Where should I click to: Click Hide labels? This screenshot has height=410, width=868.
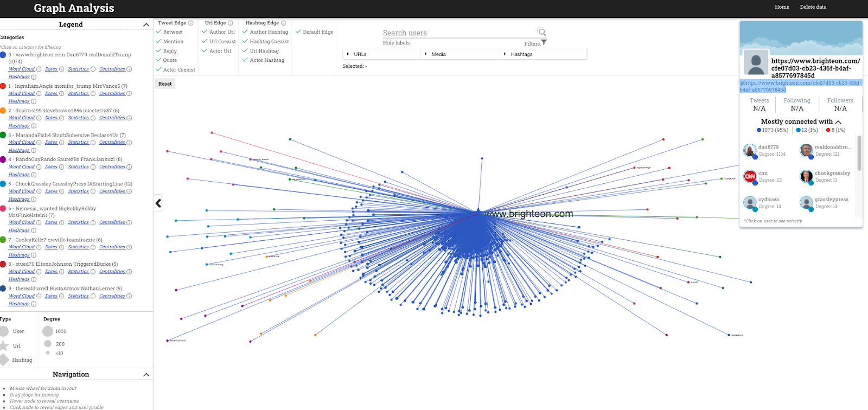pos(396,43)
